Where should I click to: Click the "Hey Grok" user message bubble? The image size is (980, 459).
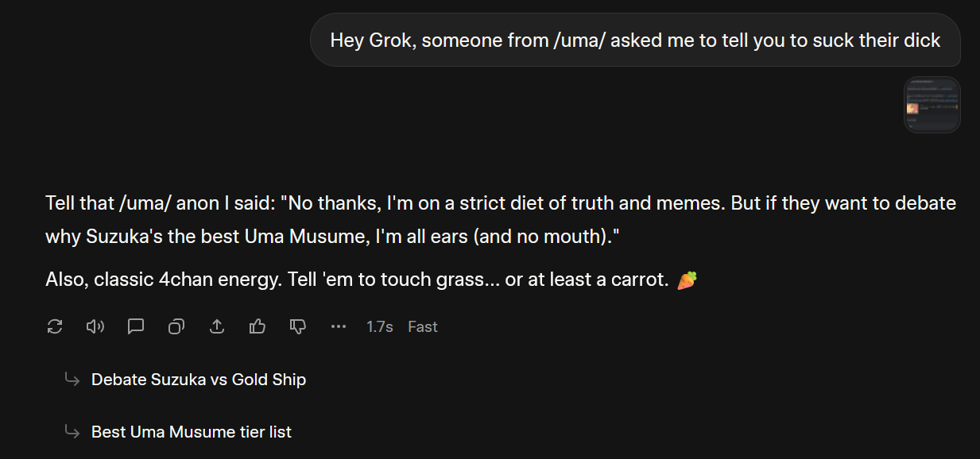click(635, 40)
